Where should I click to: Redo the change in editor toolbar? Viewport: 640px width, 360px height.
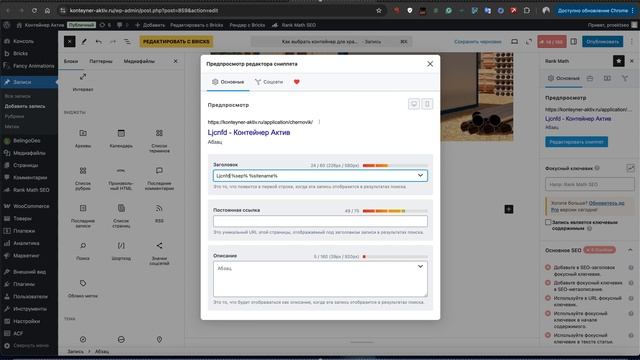[113, 41]
